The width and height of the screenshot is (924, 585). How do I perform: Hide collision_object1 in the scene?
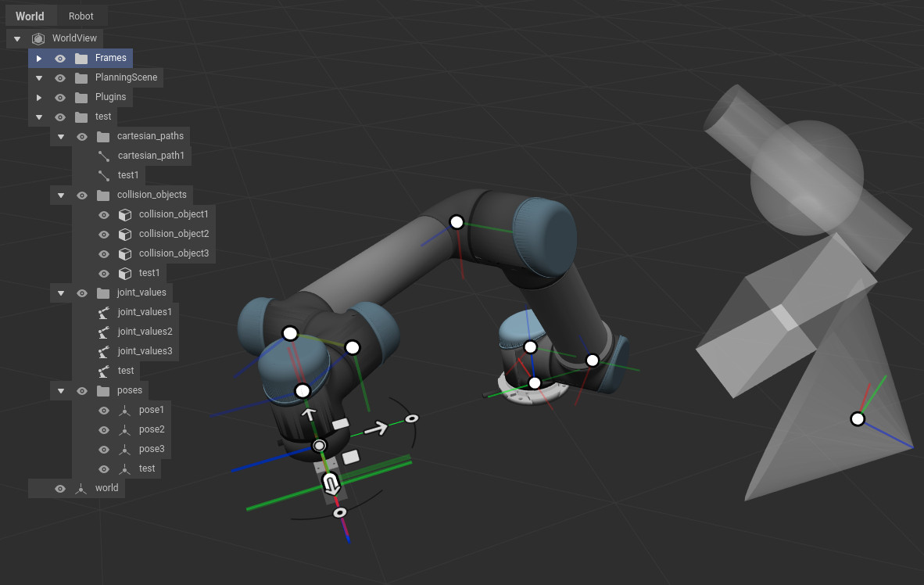(104, 214)
